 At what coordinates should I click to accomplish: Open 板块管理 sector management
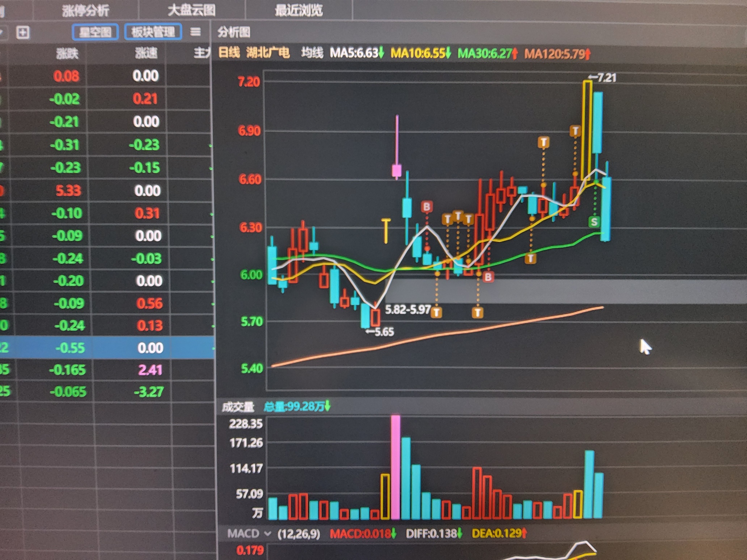click(x=153, y=32)
